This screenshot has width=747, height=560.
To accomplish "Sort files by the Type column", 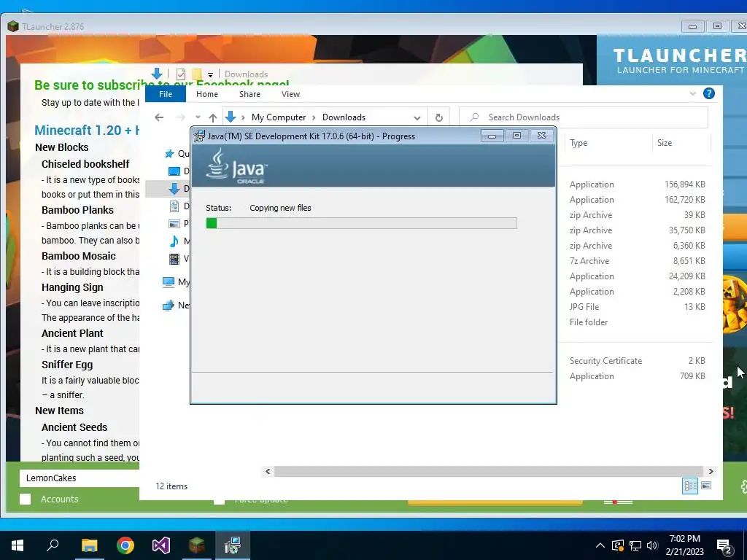I will tap(608, 143).
